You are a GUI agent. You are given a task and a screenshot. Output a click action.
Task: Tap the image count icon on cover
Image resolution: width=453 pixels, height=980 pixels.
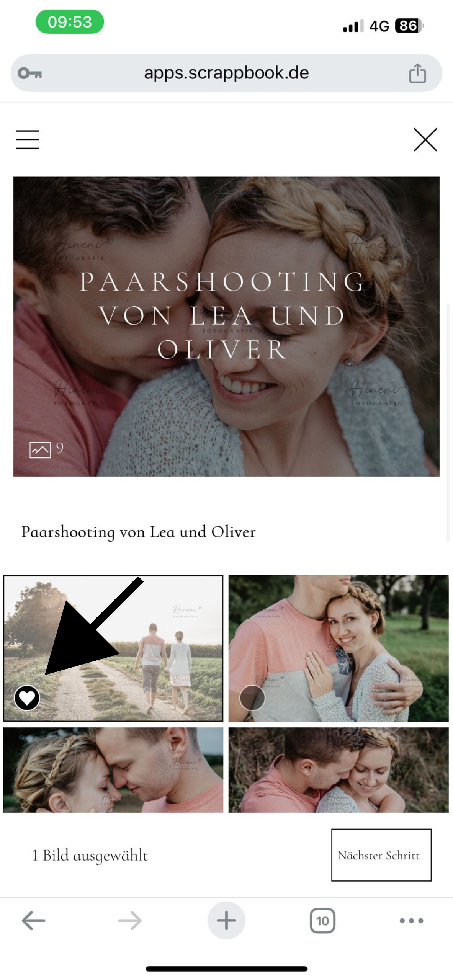pyautogui.click(x=40, y=450)
